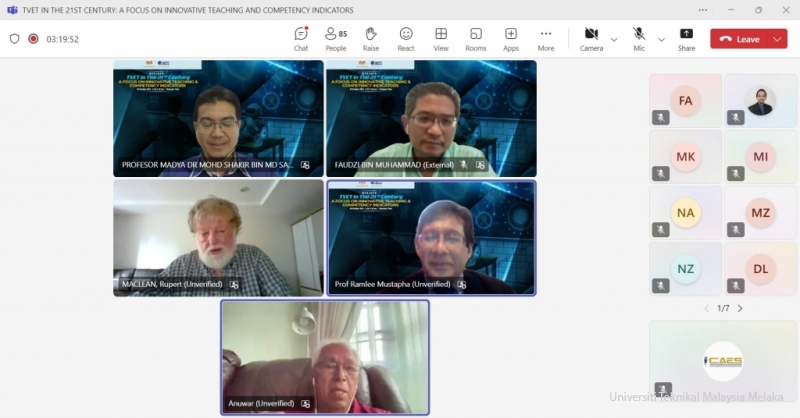800x418 pixels.
Task: Open the Apps panel
Action: [511, 38]
